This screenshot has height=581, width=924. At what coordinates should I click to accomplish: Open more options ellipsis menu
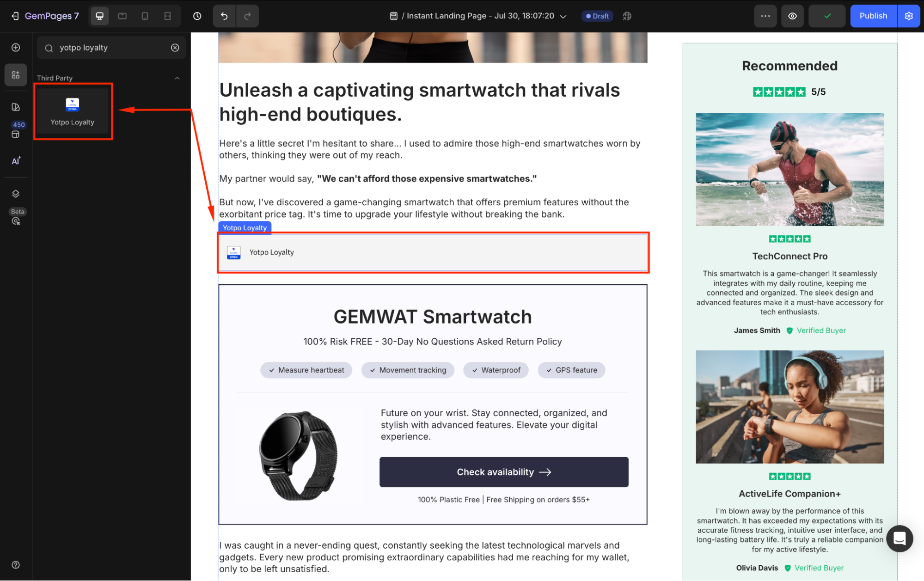pos(765,16)
